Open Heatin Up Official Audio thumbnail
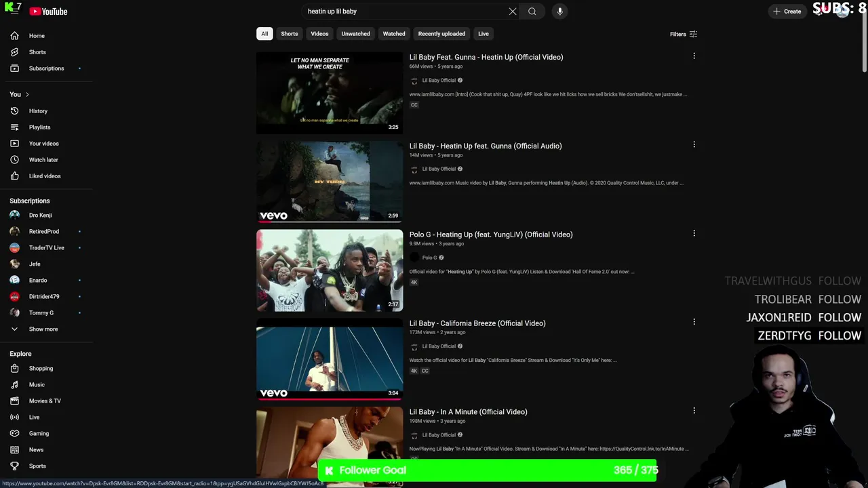The image size is (868, 488). click(x=330, y=182)
